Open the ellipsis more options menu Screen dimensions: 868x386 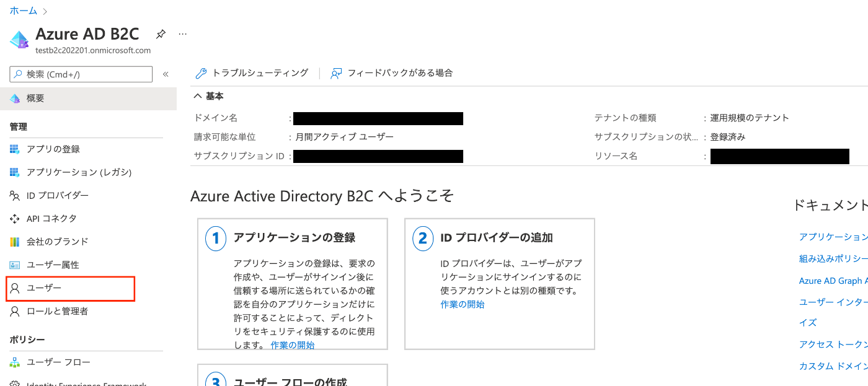182,33
